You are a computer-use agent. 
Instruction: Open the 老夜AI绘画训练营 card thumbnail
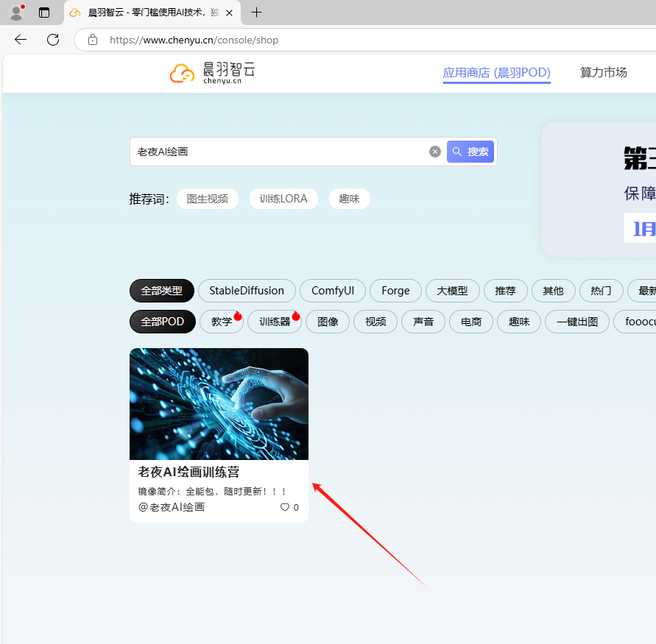coord(219,403)
